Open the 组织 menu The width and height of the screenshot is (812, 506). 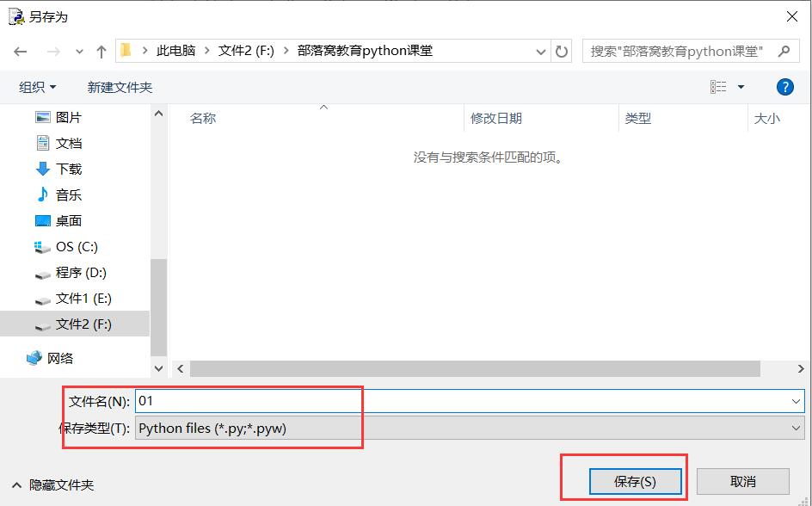click(37, 87)
